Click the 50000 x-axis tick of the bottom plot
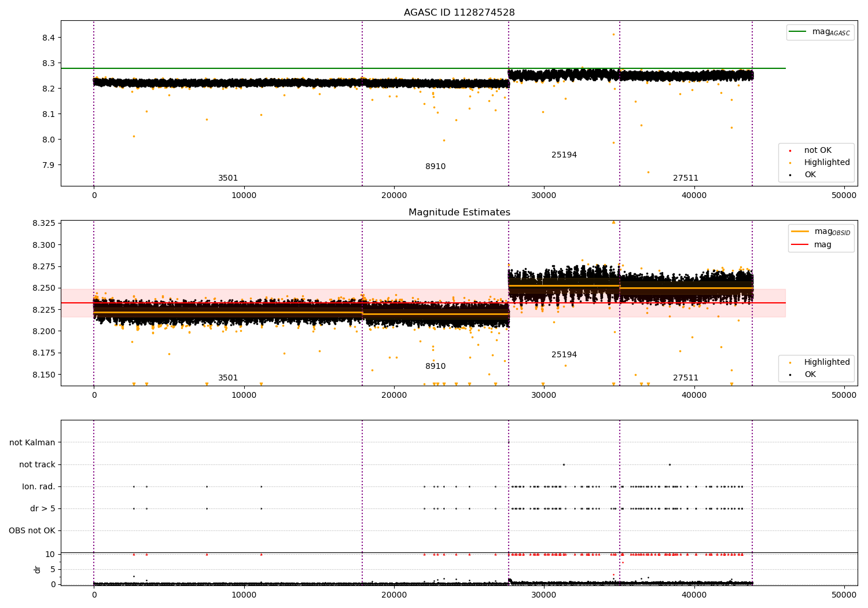 [x=844, y=595]
